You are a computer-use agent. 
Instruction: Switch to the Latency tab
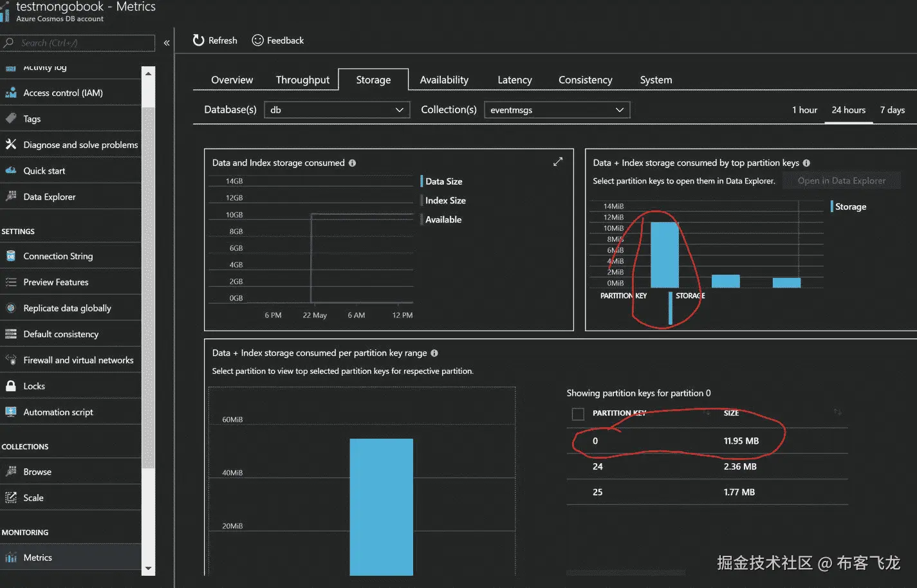click(x=515, y=80)
